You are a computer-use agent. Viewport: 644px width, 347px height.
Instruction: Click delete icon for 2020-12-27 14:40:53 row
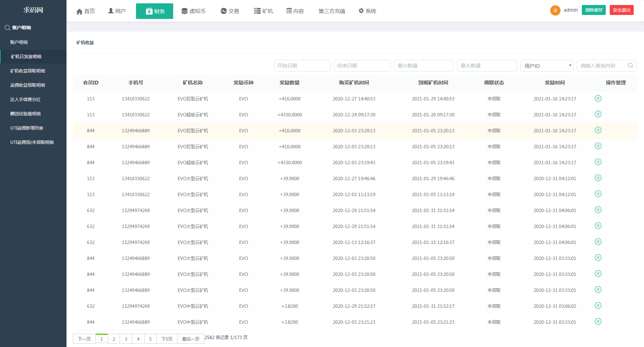pos(598,98)
